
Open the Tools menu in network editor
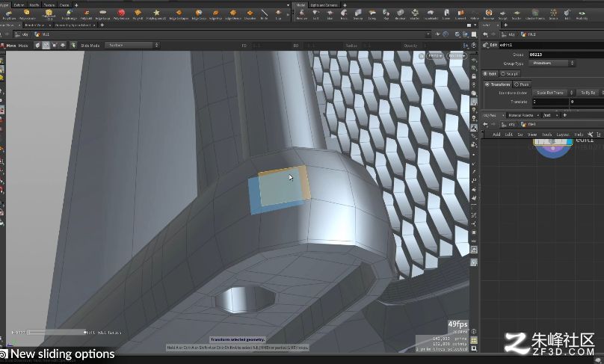[547, 135]
